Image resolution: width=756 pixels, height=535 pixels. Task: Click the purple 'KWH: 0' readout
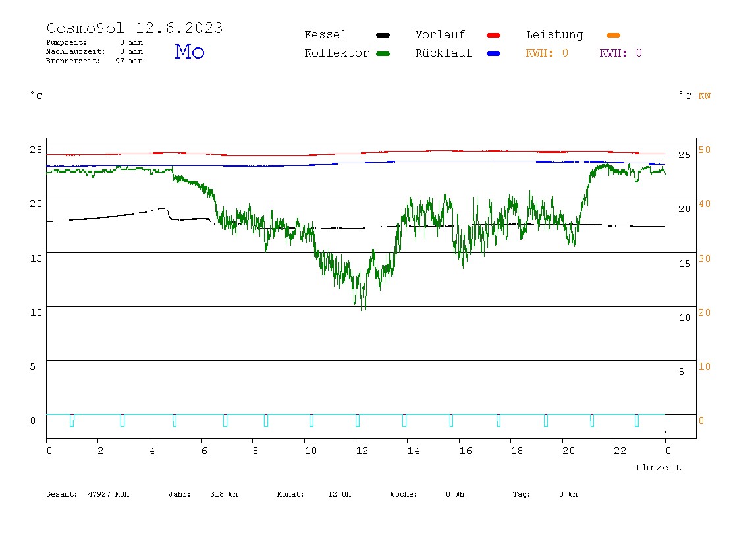pyautogui.click(x=621, y=53)
